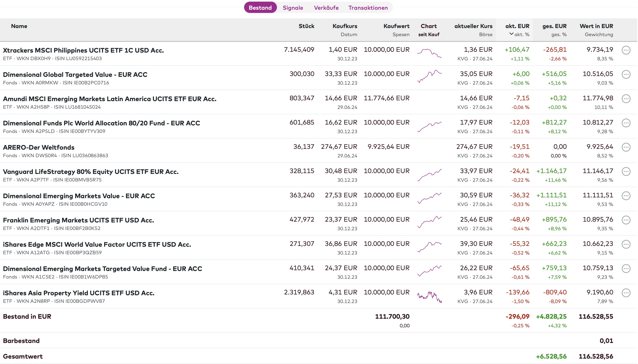Open Dimensional Emerging Markets Value fund link
Image resolution: width=638 pixels, height=364 pixels.
[79, 196]
